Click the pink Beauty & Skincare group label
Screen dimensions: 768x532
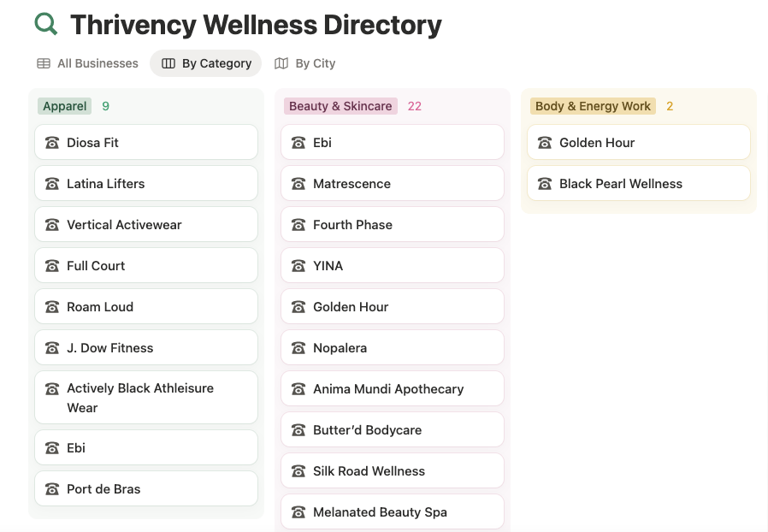click(x=340, y=106)
